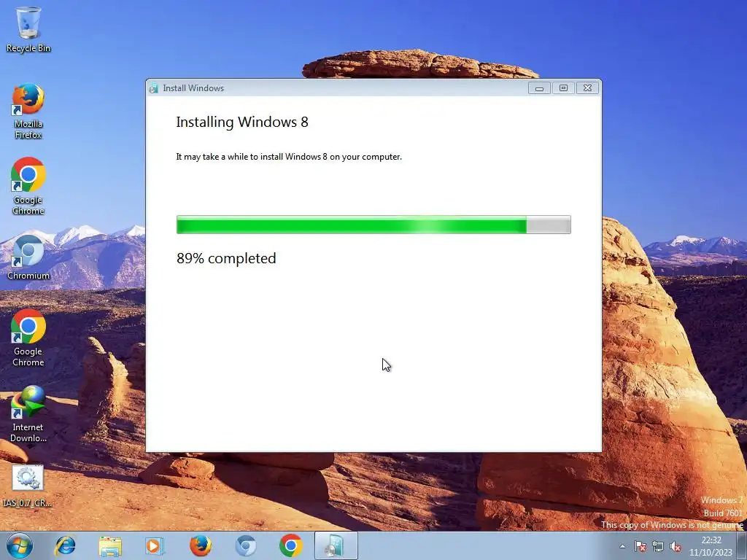The image size is (747, 560).
Task: Minimize the Install Windows window
Action: coord(539,88)
